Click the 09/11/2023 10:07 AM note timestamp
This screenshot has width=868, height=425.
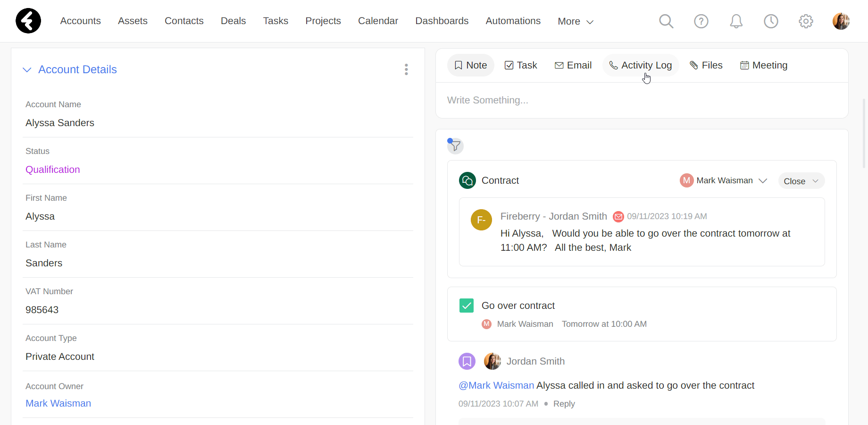[x=498, y=404]
